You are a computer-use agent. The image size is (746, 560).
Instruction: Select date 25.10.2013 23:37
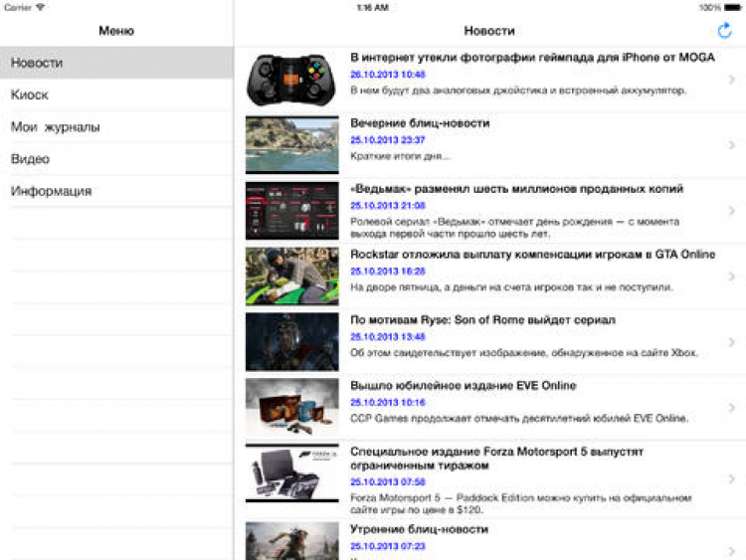[x=388, y=140]
